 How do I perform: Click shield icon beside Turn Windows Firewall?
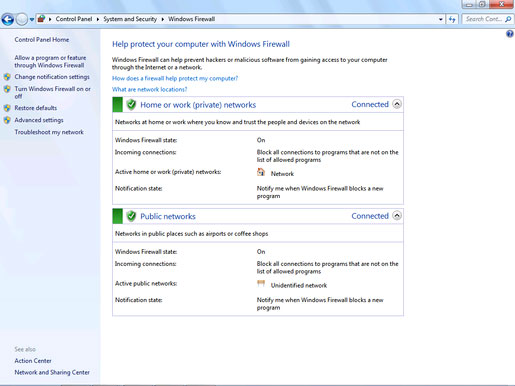point(7,89)
